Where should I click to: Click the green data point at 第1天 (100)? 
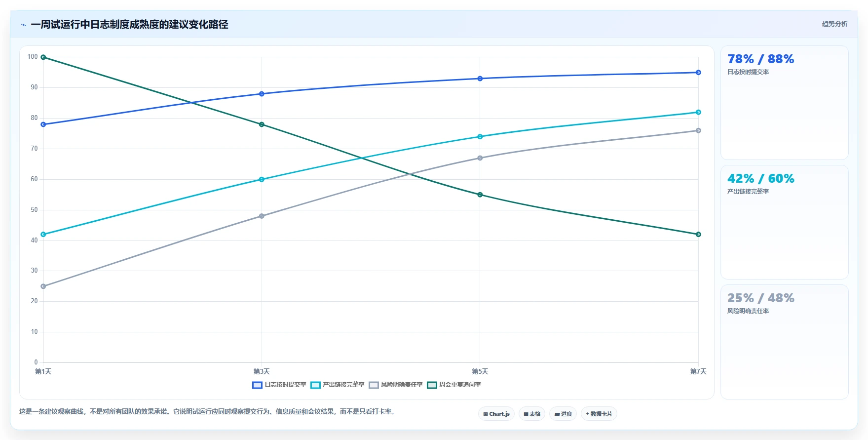43,57
